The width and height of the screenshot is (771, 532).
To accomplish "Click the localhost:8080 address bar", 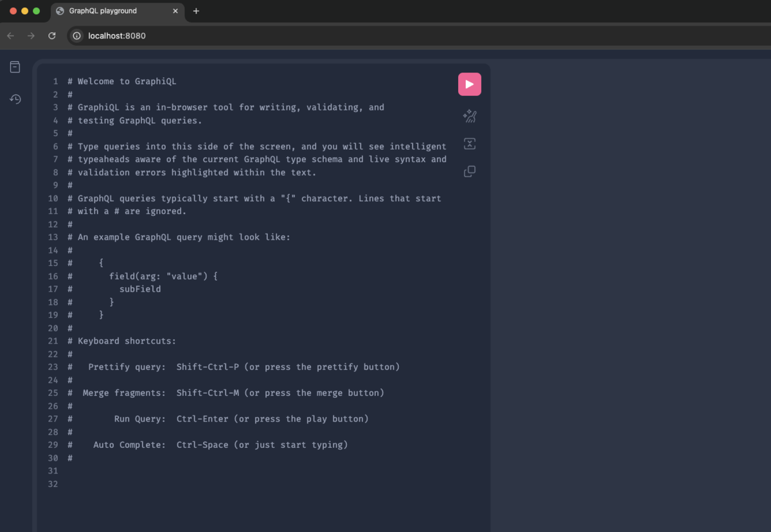I will point(419,36).
